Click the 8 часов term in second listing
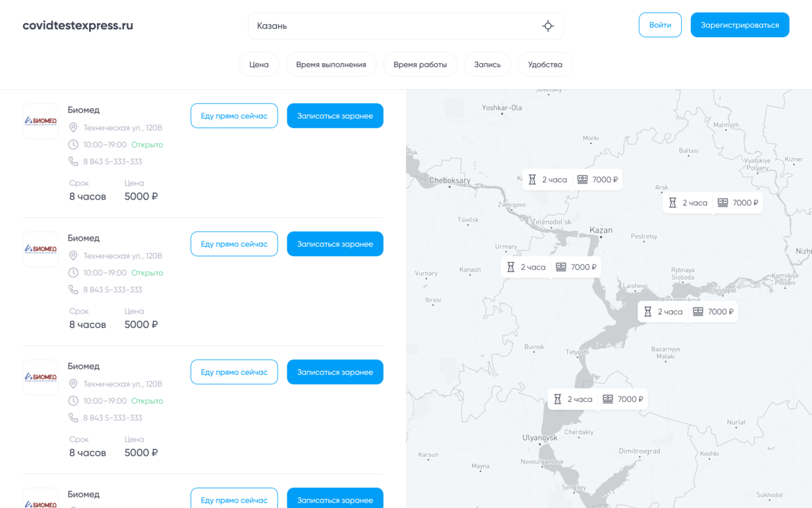Image resolution: width=812 pixels, height=508 pixels. 88,324
